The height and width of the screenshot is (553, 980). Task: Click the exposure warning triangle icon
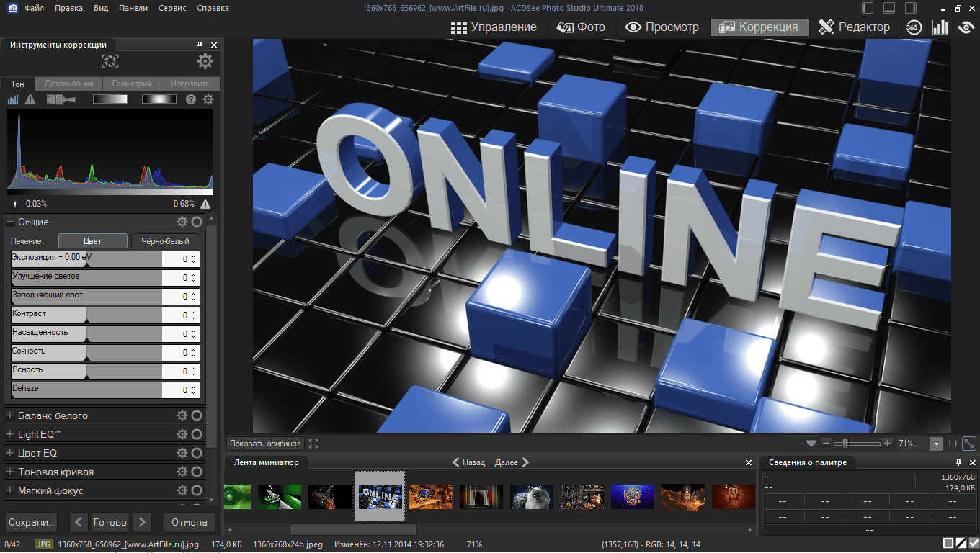pos(30,99)
